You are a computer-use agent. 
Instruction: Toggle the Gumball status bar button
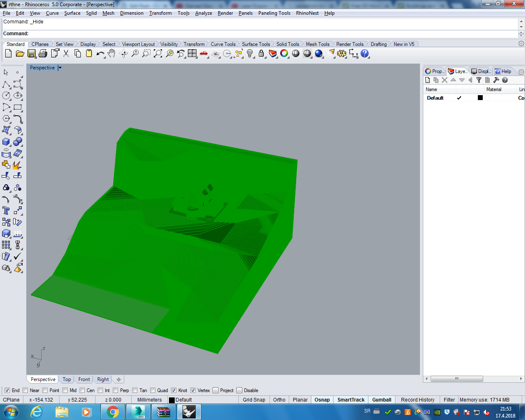tap(382, 400)
